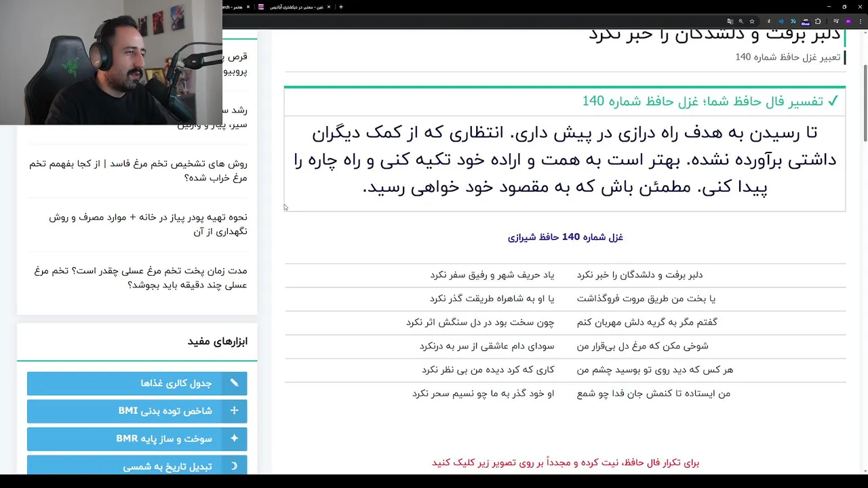Open the teal 7 extension icon
Viewport: 868px width, 488px height.
[x=793, y=22]
